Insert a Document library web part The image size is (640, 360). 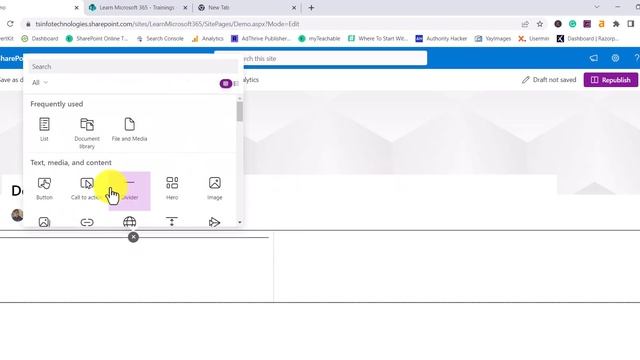(87, 133)
